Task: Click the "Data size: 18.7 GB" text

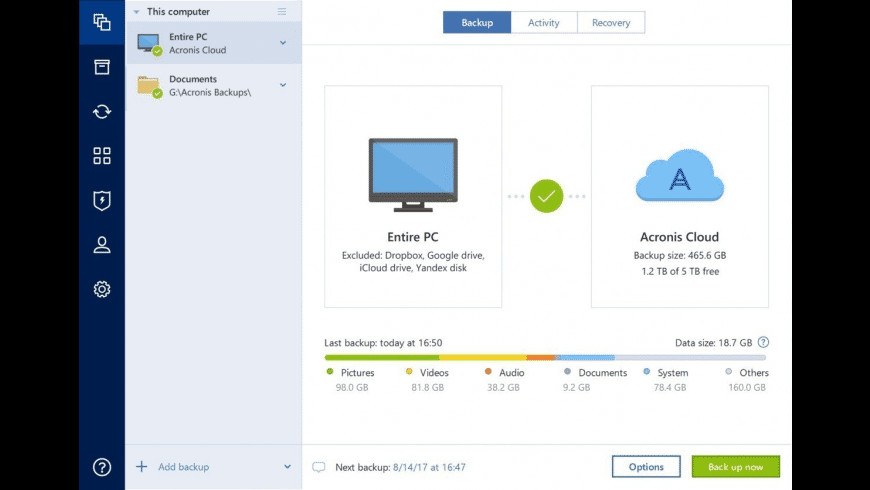Action: pos(714,343)
